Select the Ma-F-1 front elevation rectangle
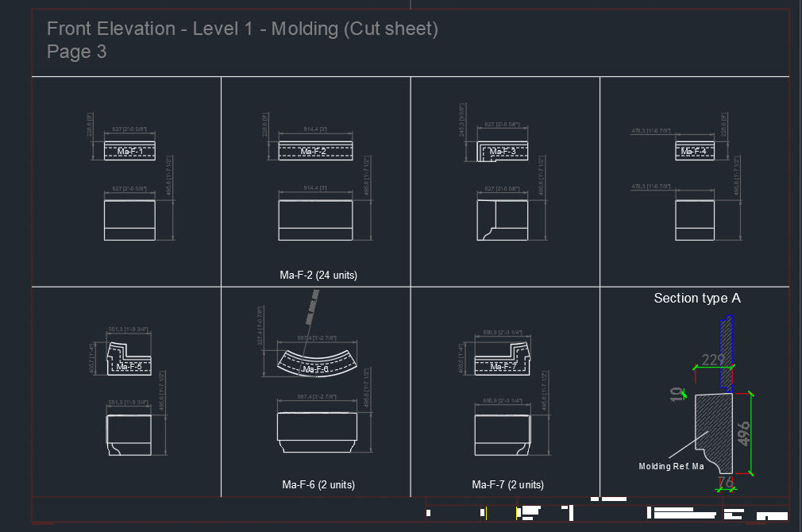This screenshot has height=532, width=802. click(130, 220)
